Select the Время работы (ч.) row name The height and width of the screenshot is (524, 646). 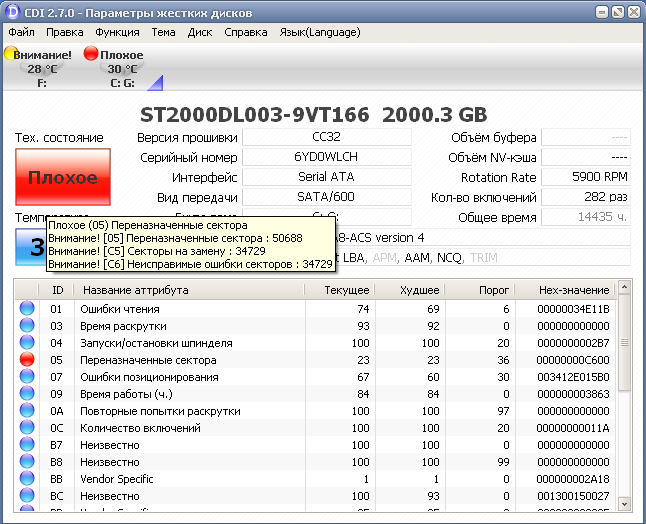coord(126,394)
